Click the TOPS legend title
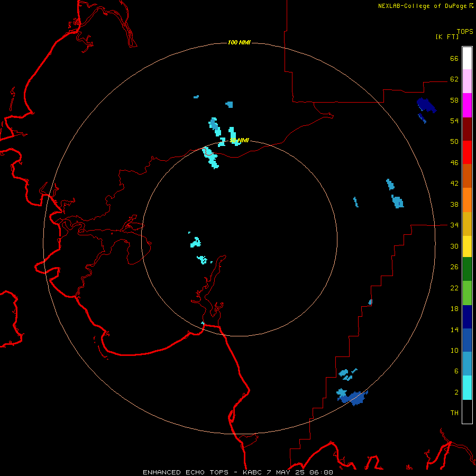This screenshot has width=476, height=476. (465, 31)
